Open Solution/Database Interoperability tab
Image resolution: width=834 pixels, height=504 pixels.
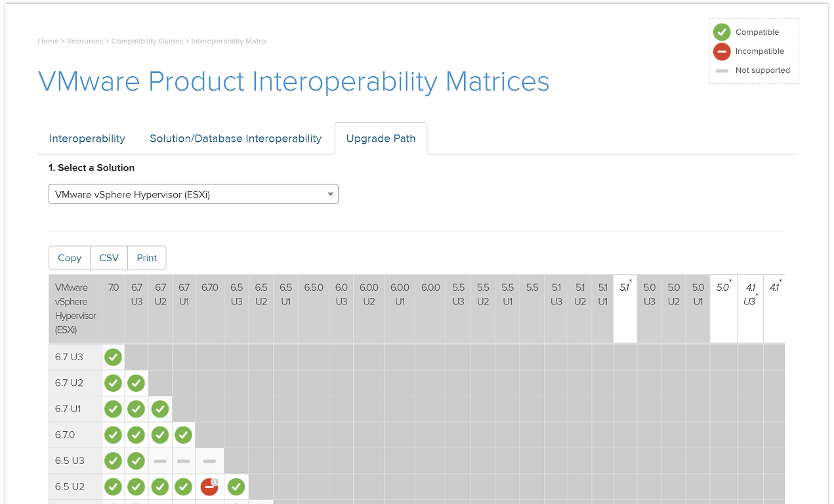coord(236,138)
